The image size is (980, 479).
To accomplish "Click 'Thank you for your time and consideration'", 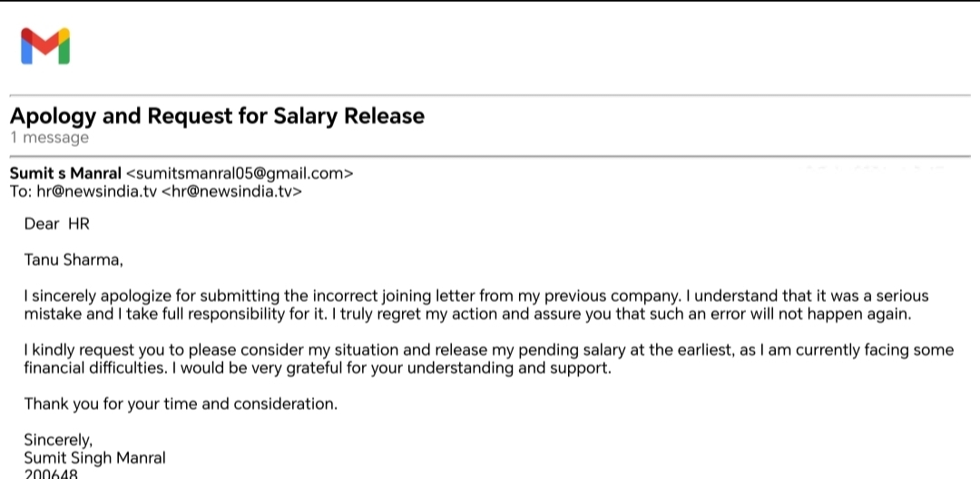I will [181, 405].
